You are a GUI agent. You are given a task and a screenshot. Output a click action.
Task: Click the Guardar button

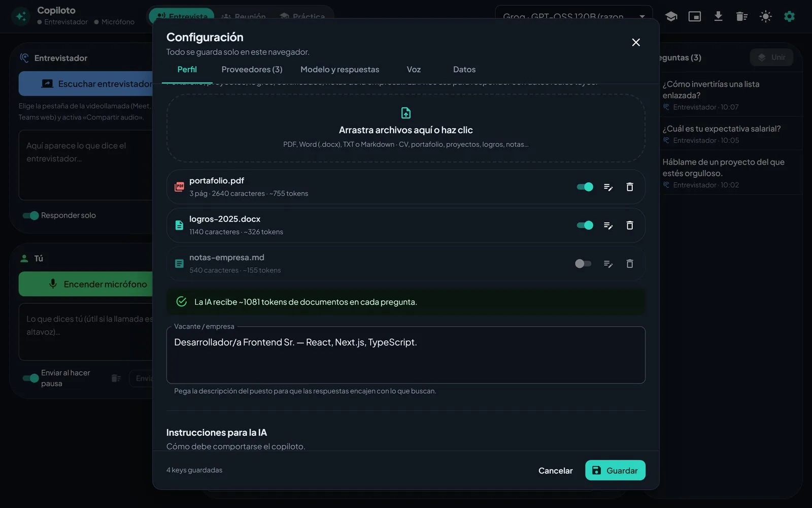[x=615, y=470]
